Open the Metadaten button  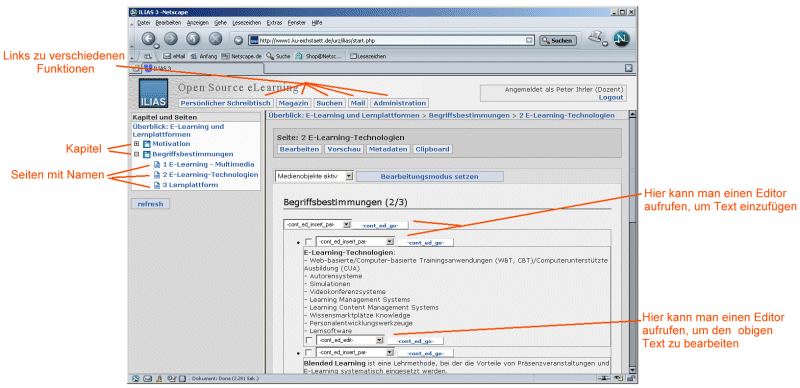click(388, 149)
